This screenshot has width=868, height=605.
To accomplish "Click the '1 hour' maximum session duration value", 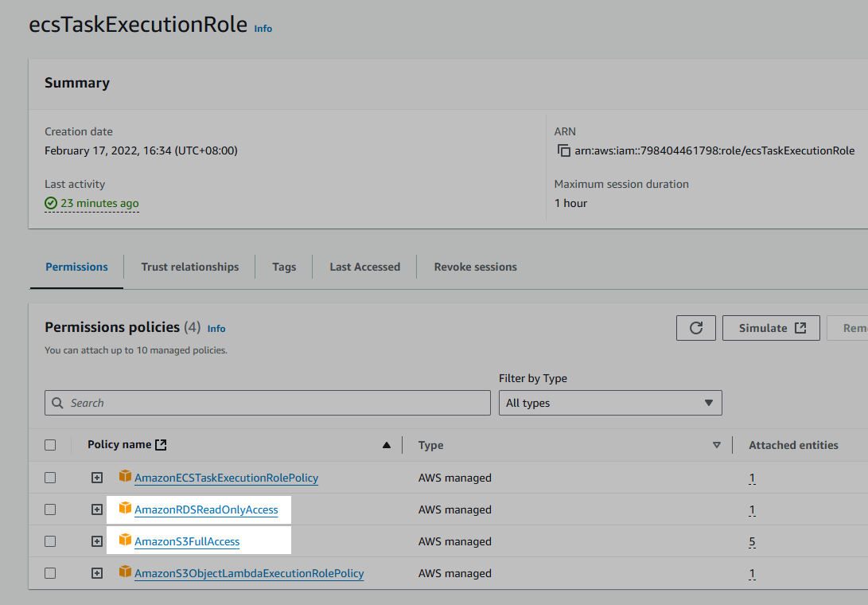I will click(570, 203).
